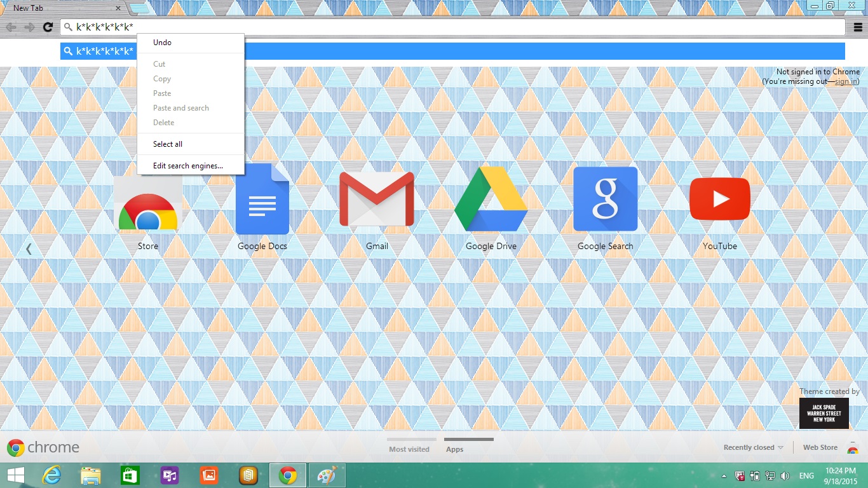Select the New Tab tab
Image resolution: width=868 pixels, height=488 pixels.
coord(64,8)
